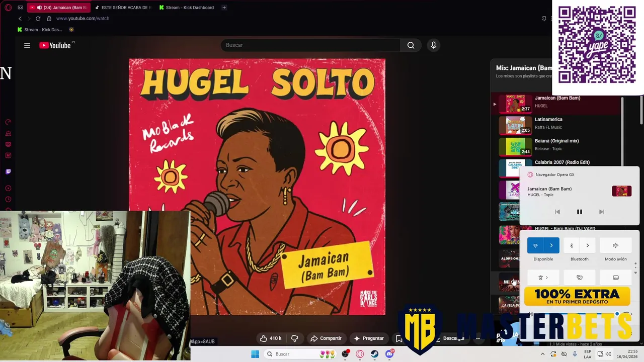Image resolution: width=644 pixels, height=362 pixels.
Task: Click the microphone tray icon
Action: point(575,354)
